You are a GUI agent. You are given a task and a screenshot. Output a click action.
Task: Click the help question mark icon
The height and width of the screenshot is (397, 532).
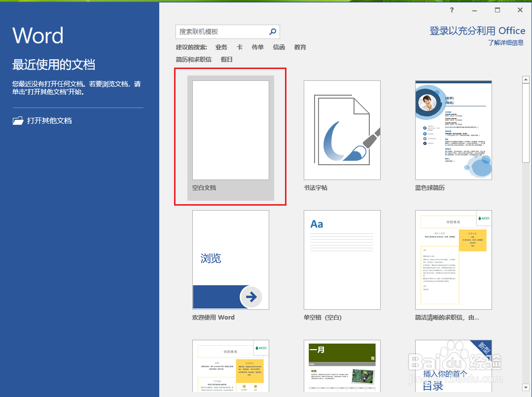452,10
